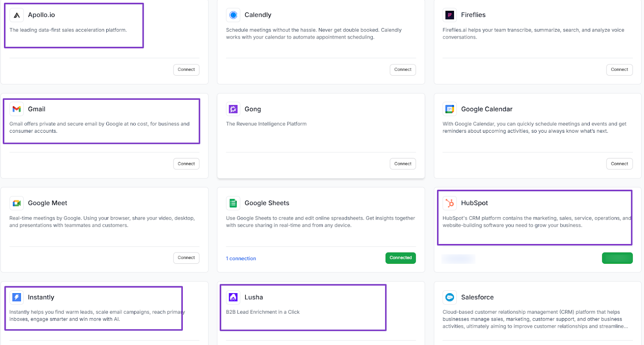Click the Google Sheets online spreadsheets description
The width and height of the screenshot is (644, 345).
point(320,222)
